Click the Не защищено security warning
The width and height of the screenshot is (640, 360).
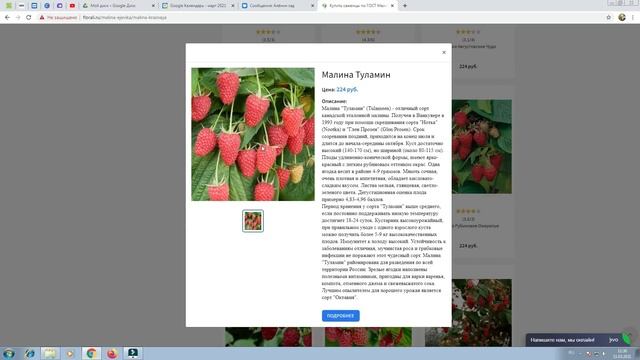point(58,18)
